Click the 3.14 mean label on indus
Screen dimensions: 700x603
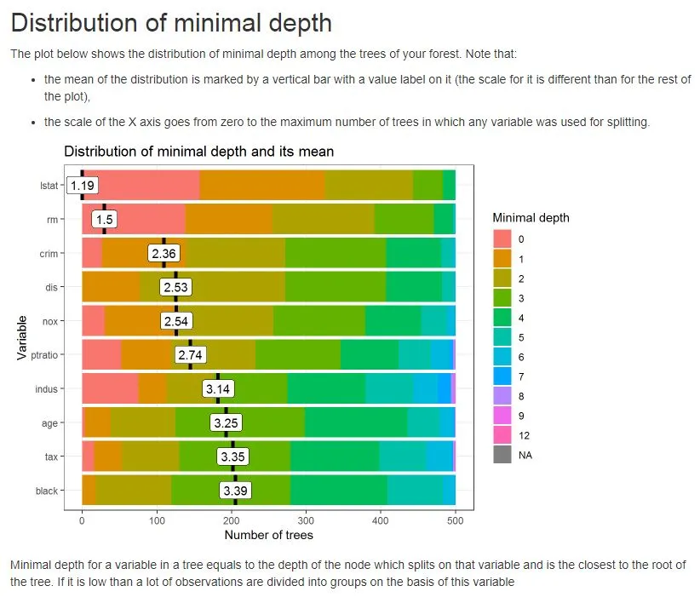[218, 388]
